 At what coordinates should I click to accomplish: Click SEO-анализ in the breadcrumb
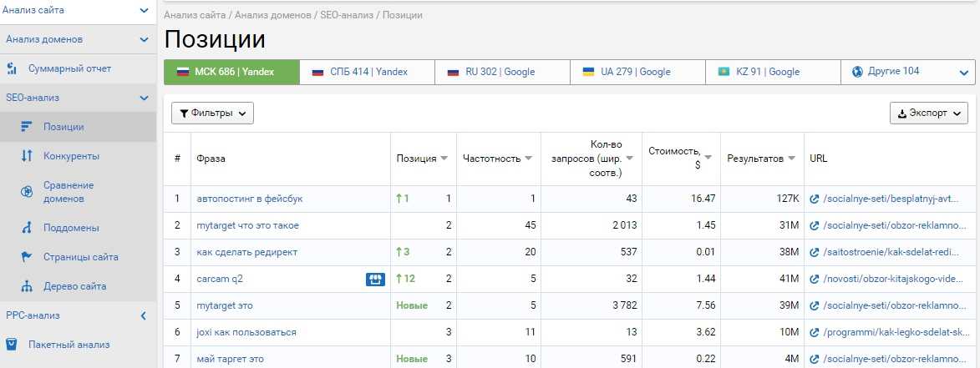(346, 15)
